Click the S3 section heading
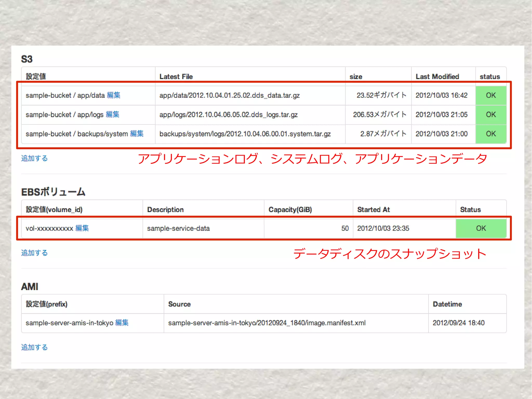Viewport: 532px width, 399px height. point(27,59)
